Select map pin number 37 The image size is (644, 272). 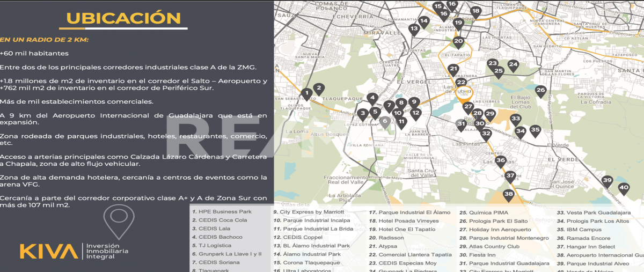pos(510,177)
